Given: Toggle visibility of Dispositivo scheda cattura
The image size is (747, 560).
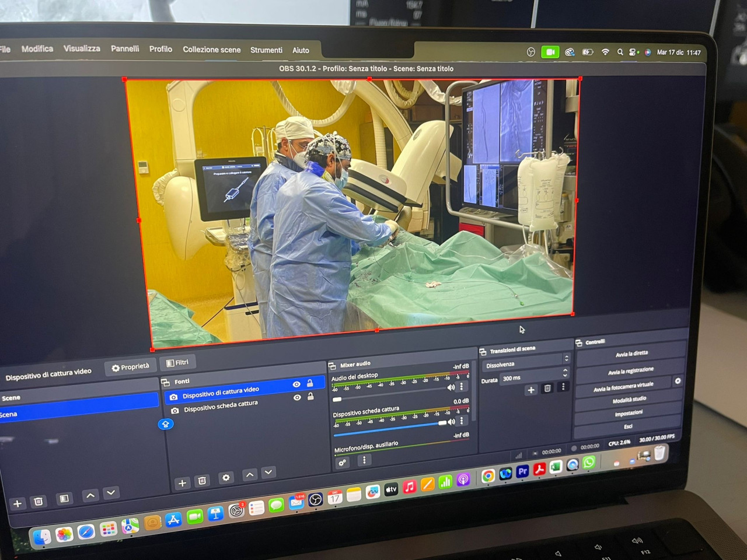Looking at the screenshot, I should click(x=297, y=397).
